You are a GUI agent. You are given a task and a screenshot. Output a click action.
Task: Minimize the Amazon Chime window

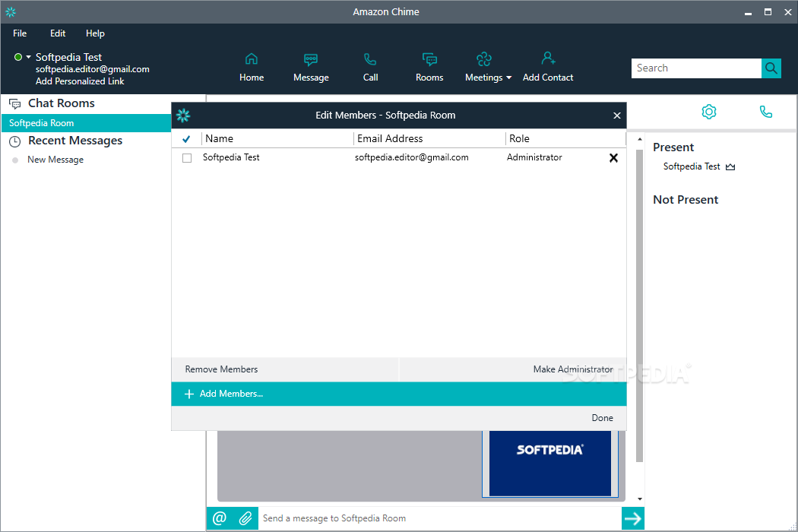748,12
